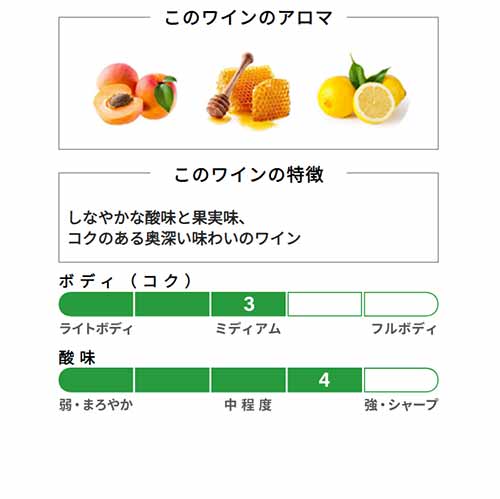The height and width of the screenshot is (499, 500).
Task: Click the このワインの特徴 heading
Action: 249,174
